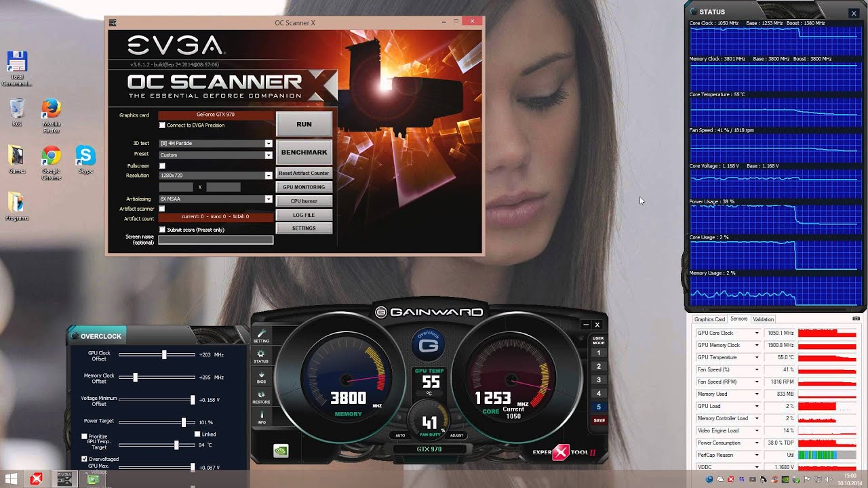Click the EVGA OC Scanner taskbar icon
Image resolution: width=868 pixels, height=488 pixels.
coord(64,479)
